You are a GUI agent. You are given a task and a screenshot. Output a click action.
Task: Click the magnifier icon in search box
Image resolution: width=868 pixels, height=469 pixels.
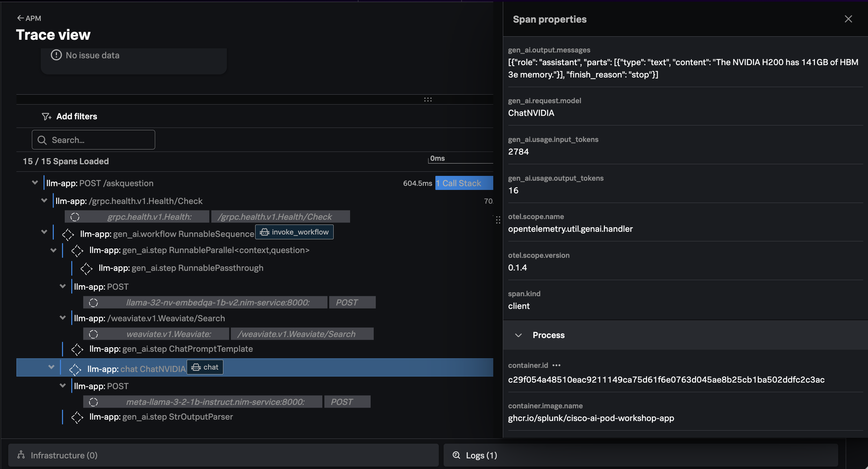[42, 140]
